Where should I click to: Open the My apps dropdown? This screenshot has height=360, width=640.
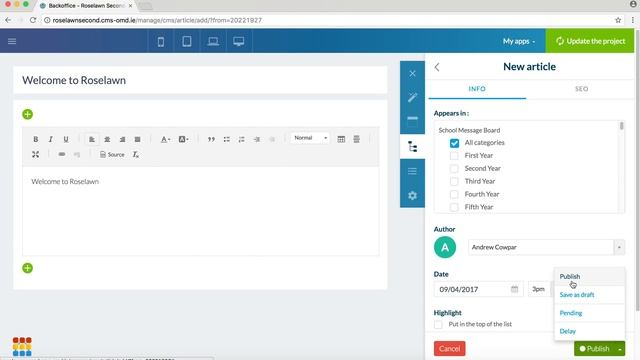(x=519, y=41)
